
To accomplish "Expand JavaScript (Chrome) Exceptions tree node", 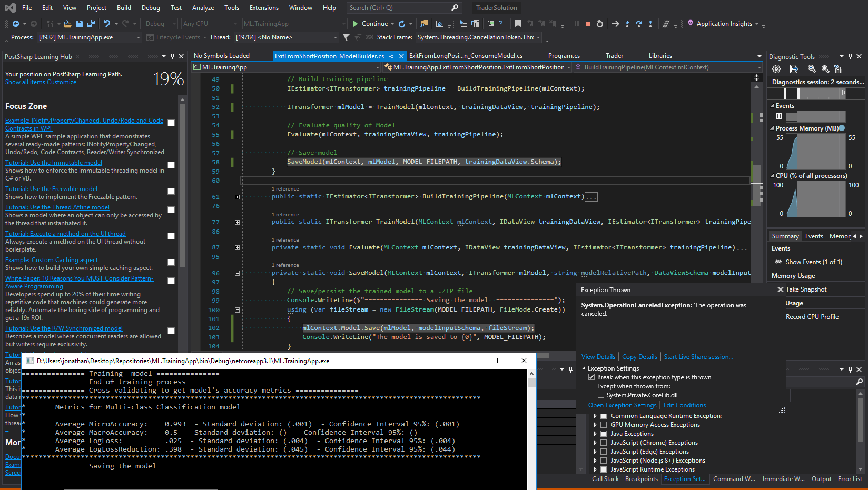I will (596, 442).
